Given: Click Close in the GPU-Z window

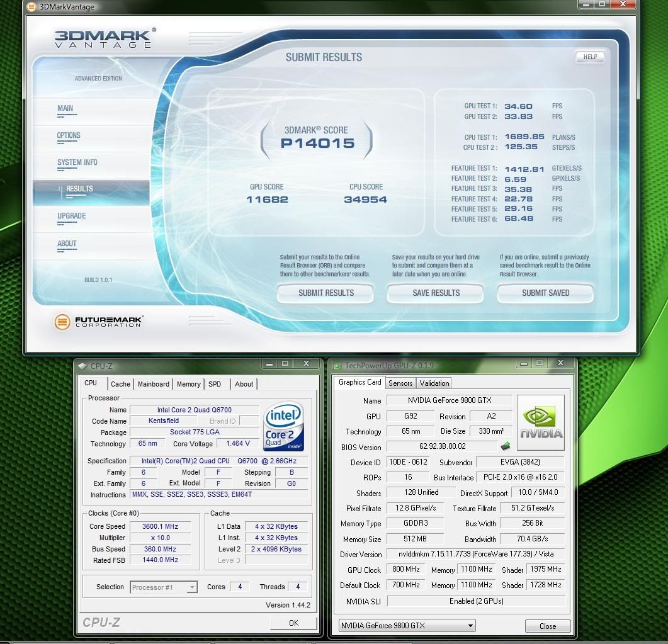Looking at the screenshot, I should [548, 626].
